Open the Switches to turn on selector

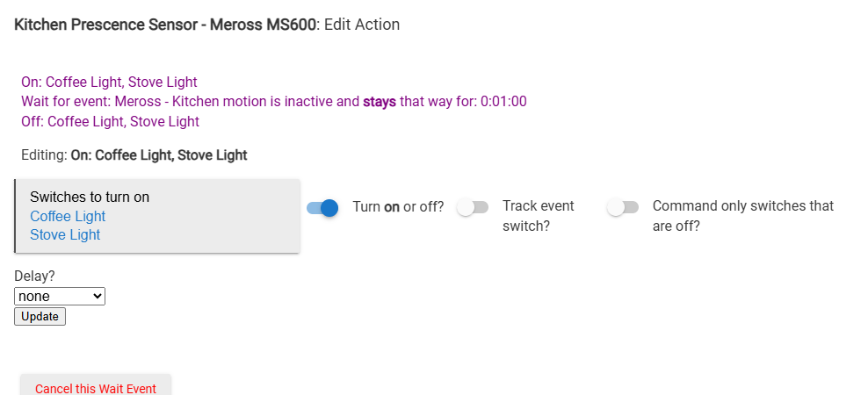point(90,197)
